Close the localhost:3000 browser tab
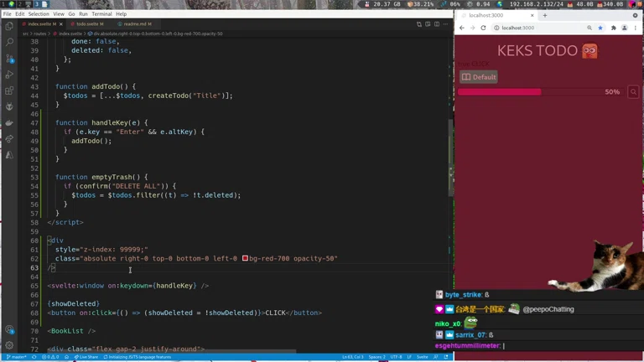 (x=532, y=15)
